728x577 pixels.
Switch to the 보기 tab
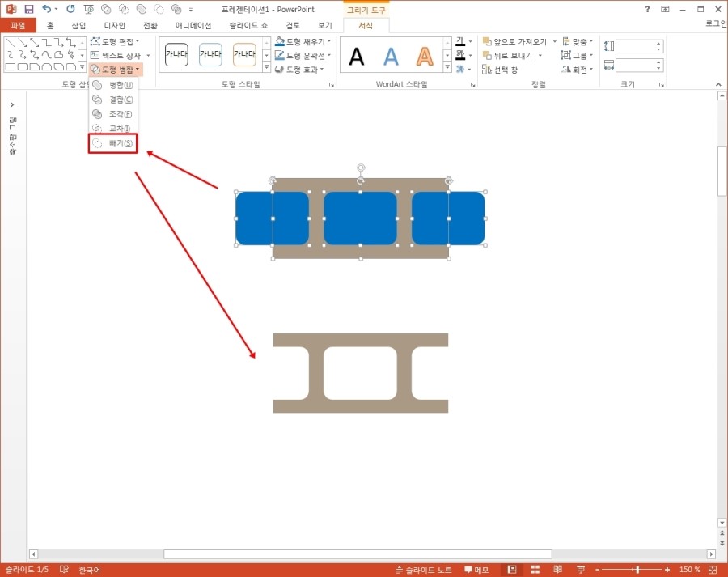[x=324, y=25]
